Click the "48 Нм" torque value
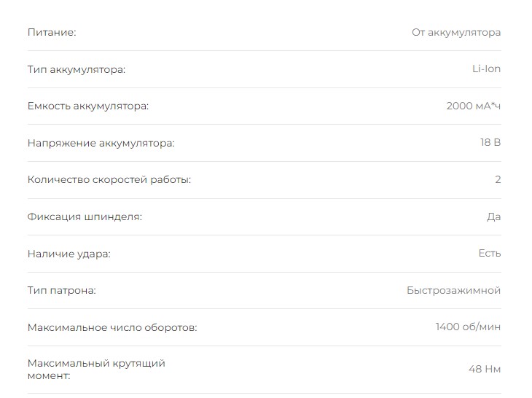The height and width of the screenshot is (398, 532). [x=485, y=370]
